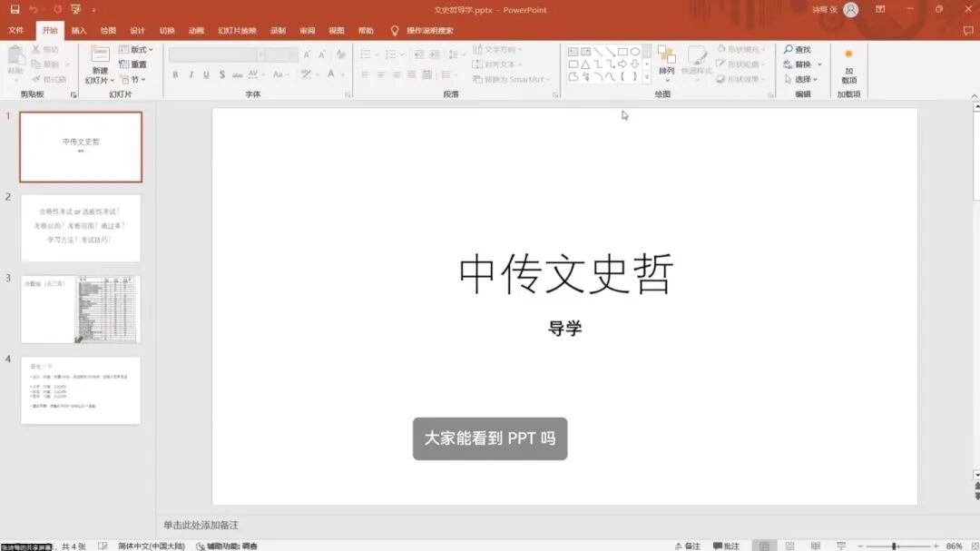Click the zoom slider in status bar
The height and width of the screenshot is (551, 980).
point(894,546)
